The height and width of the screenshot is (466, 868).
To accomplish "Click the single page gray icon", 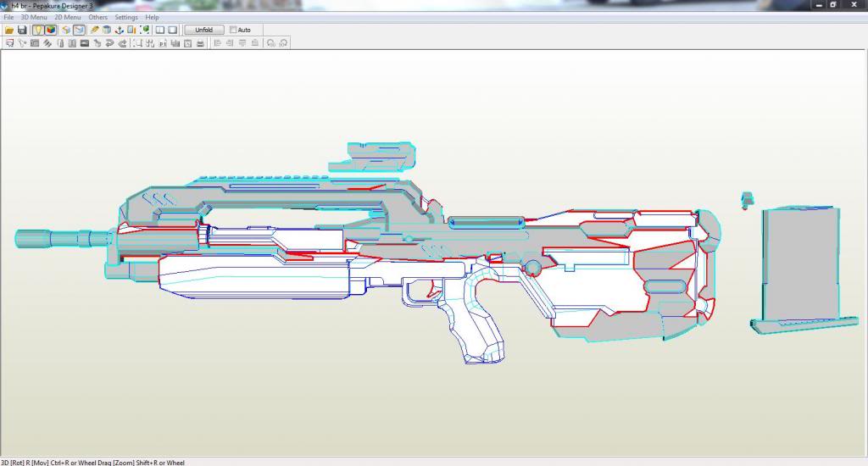I will click(60, 43).
